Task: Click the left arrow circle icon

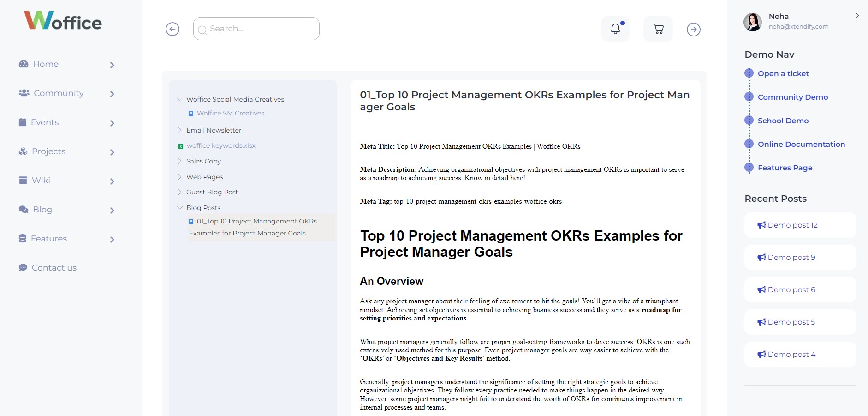Action: pyautogui.click(x=172, y=29)
